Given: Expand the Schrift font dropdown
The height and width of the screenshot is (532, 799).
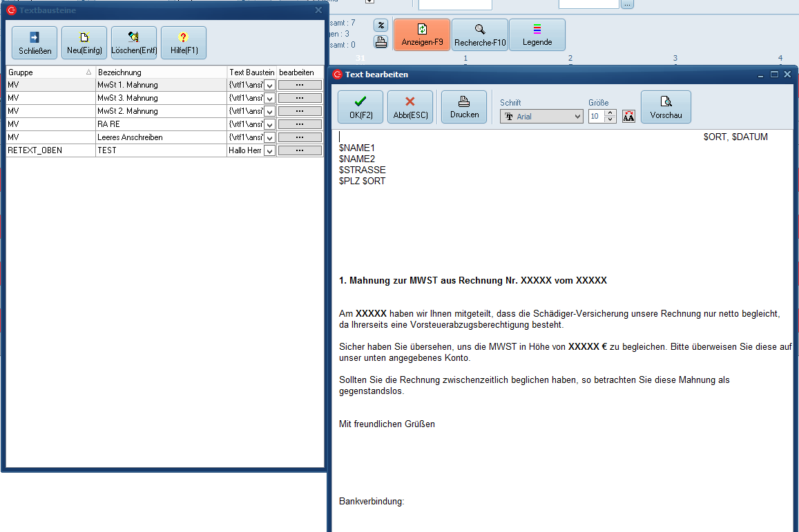Looking at the screenshot, I should [x=578, y=117].
